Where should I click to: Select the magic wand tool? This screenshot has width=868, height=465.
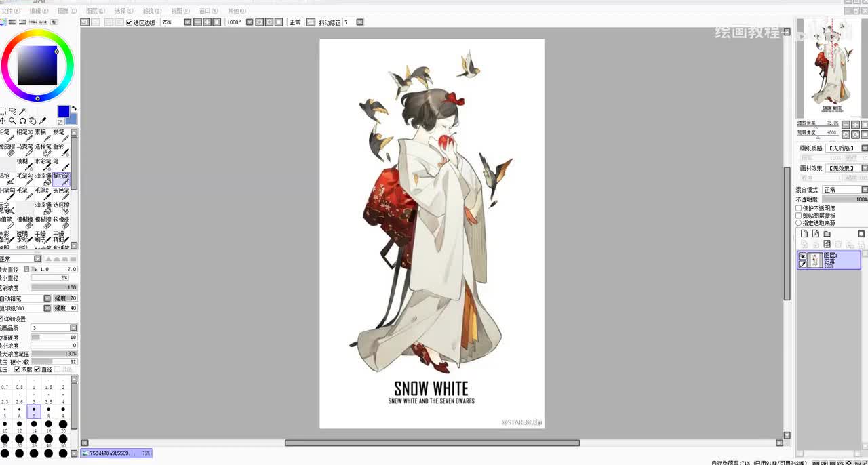pos(22,111)
